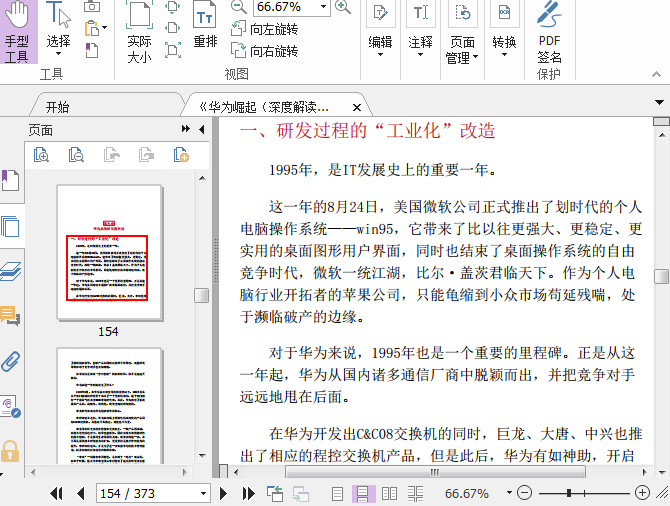Close the 《华为崛起 document tab
670x506 pixels.
click(x=357, y=107)
